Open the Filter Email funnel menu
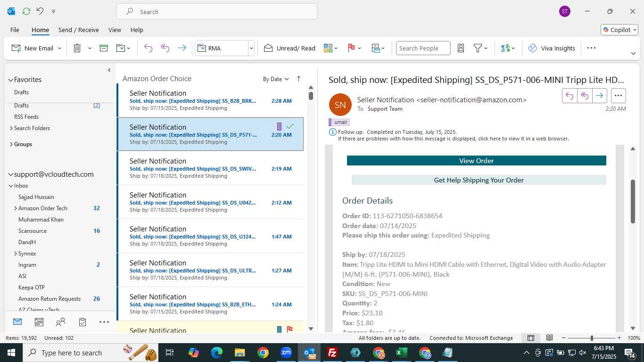Screen dimensions: 644x362 point(480,48)
